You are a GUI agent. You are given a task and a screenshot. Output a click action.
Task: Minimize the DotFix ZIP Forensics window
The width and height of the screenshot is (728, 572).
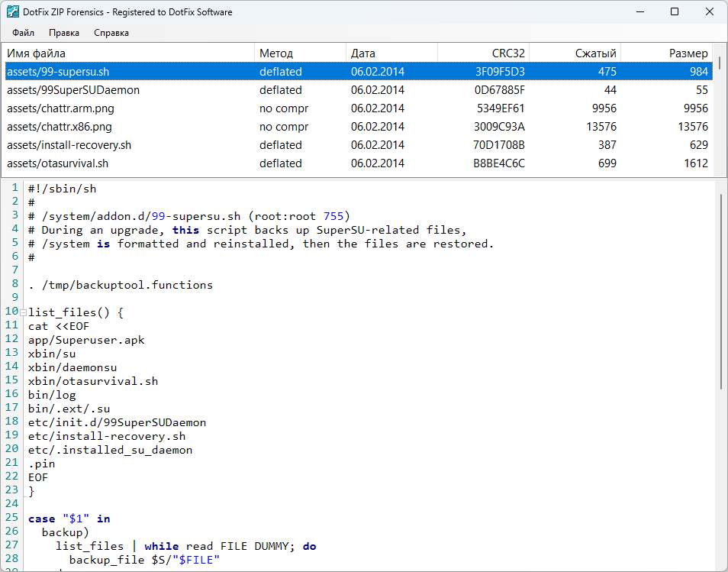click(x=640, y=11)
